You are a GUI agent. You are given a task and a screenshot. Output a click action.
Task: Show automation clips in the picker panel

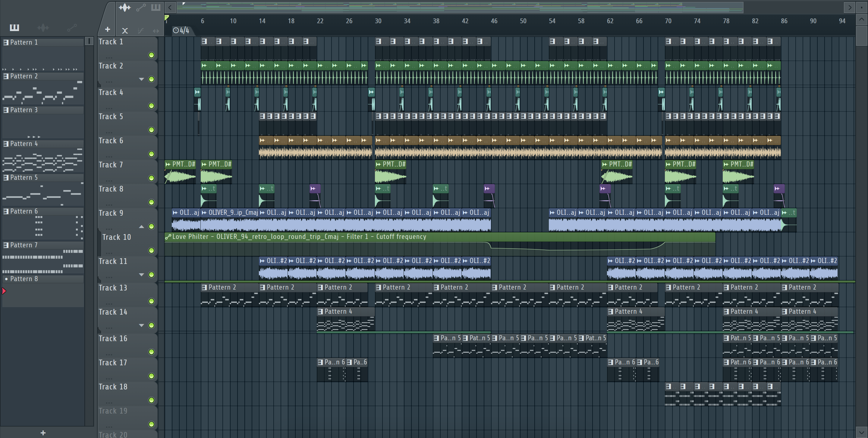pos(72,28)
